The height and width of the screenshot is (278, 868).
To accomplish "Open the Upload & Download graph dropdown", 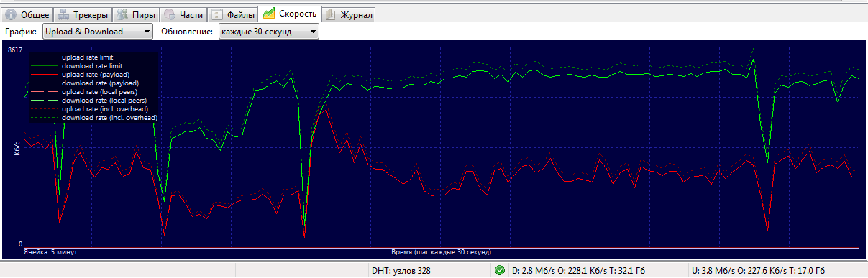I will pyautogui.click(x=98, y=32).
